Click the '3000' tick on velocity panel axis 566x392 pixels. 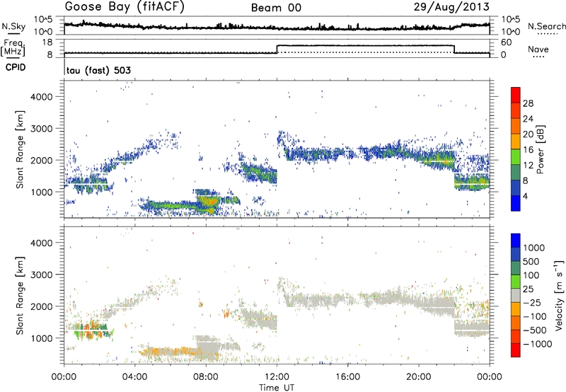[41, 275]
